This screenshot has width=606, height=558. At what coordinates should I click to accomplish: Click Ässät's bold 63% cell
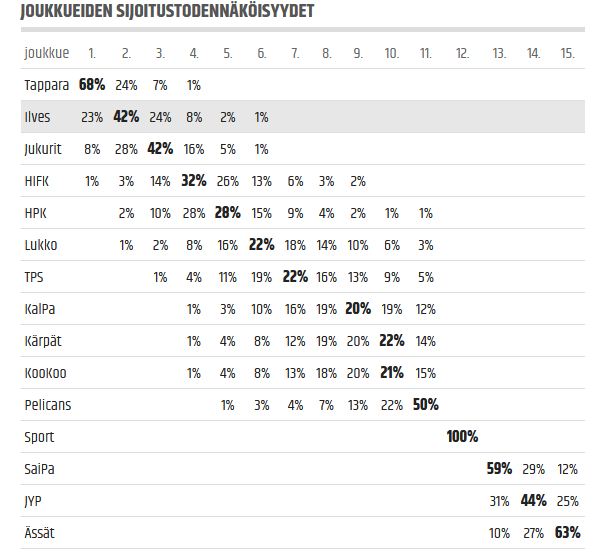pyautogui.click(x=567, y=533)
